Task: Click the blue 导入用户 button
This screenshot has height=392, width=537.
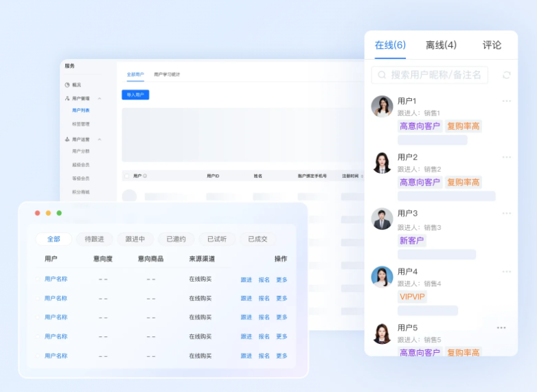Action: 135,95
